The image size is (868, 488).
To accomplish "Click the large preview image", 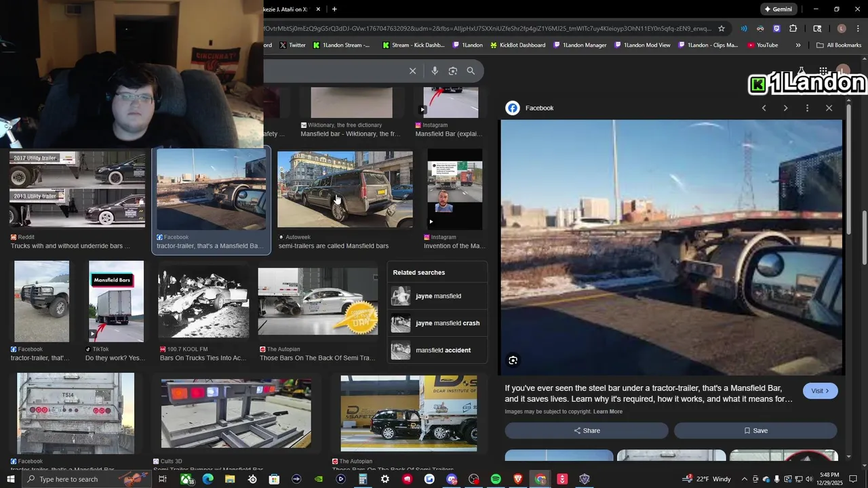I will point(671,247).
